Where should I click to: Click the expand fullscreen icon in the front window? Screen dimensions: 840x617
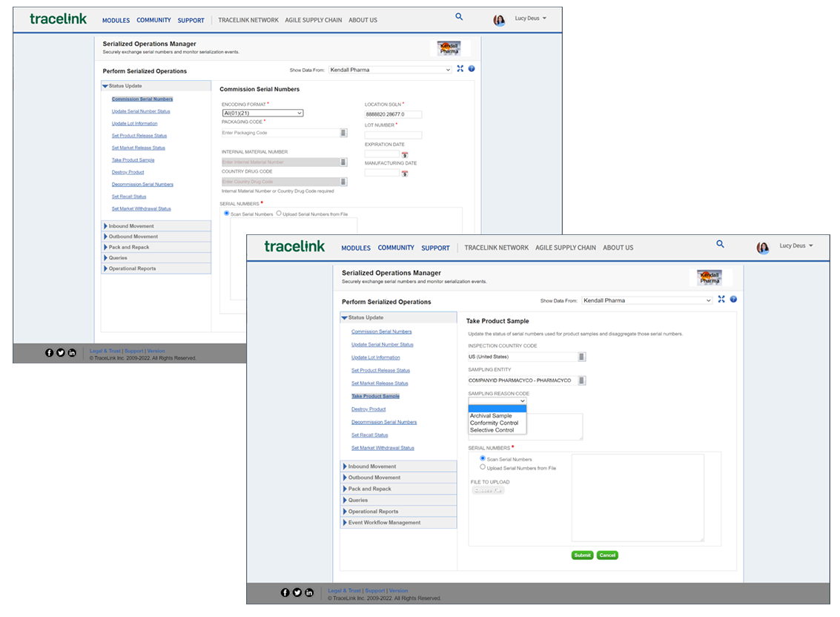pos(721,299)
